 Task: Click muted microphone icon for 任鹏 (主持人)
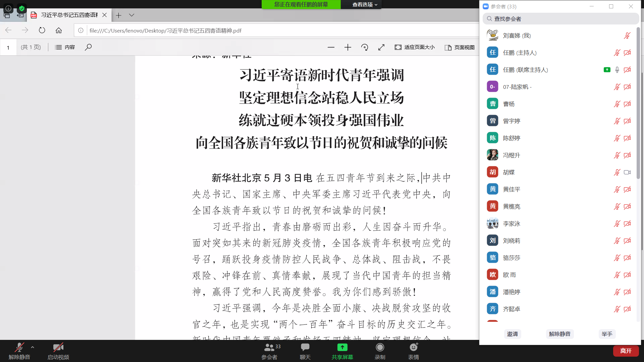(x=617, y=53)
